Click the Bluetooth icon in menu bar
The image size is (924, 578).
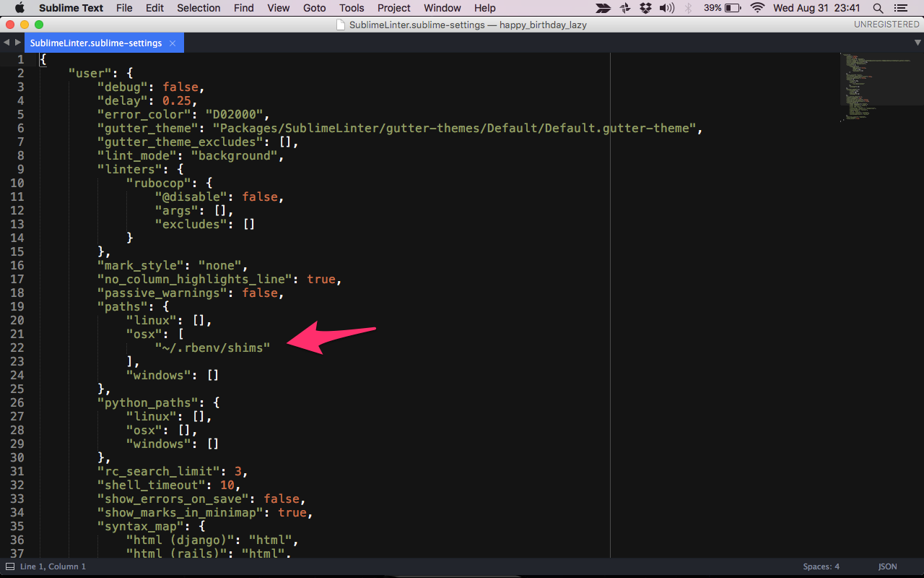coord(688,8)
